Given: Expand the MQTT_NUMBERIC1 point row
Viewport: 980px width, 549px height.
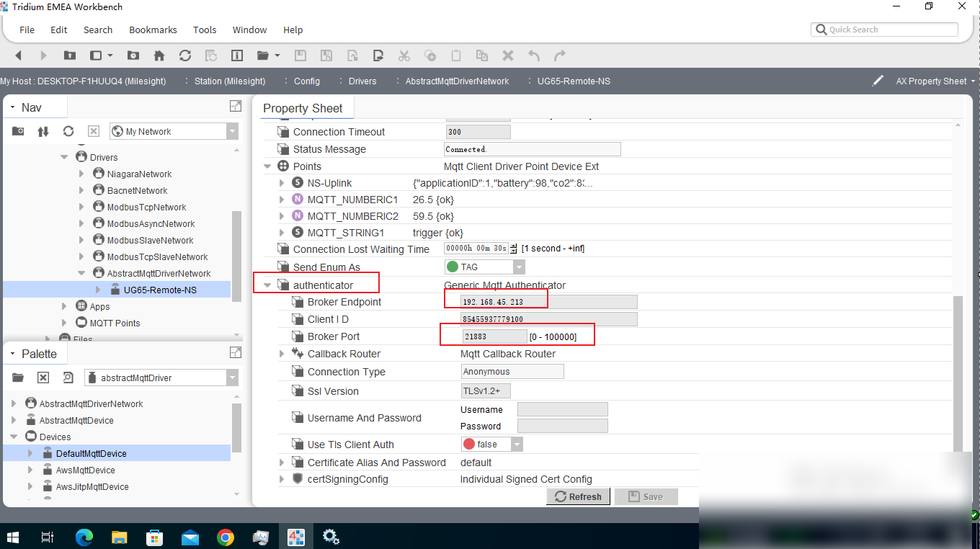Looking at the screenshot, I should [x=282, y=200].
